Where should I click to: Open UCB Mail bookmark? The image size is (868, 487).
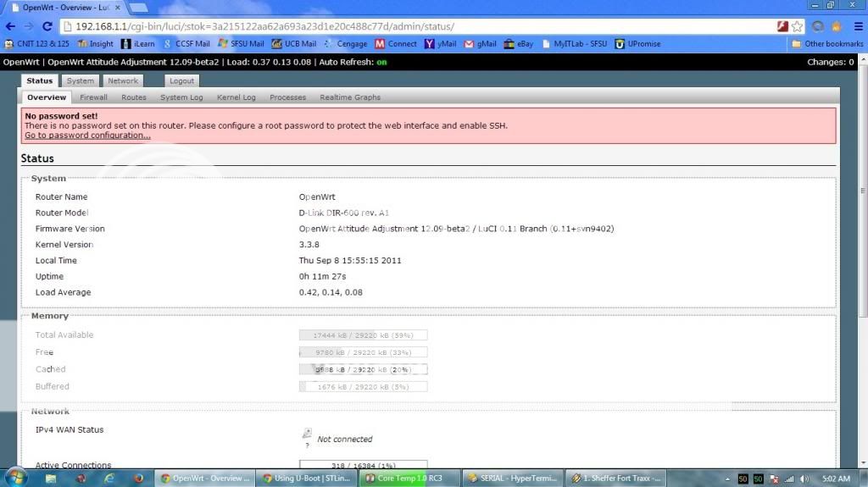point(294,44)
